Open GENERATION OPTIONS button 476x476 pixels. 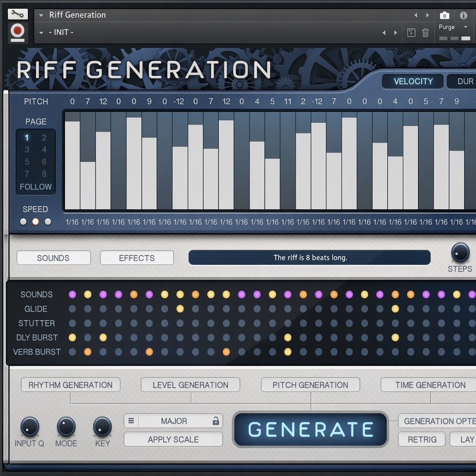coord(437,421)
